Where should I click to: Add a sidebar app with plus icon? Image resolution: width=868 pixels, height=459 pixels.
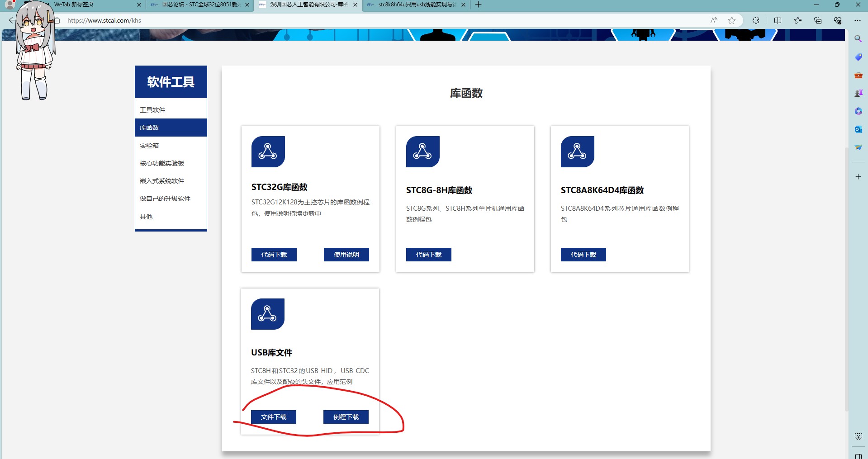858,177
